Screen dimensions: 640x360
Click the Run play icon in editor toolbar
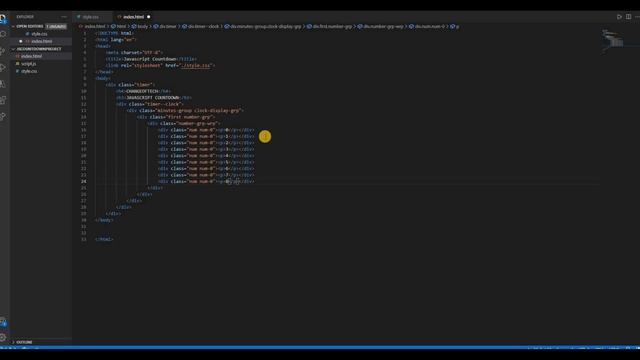pos(619,17)
